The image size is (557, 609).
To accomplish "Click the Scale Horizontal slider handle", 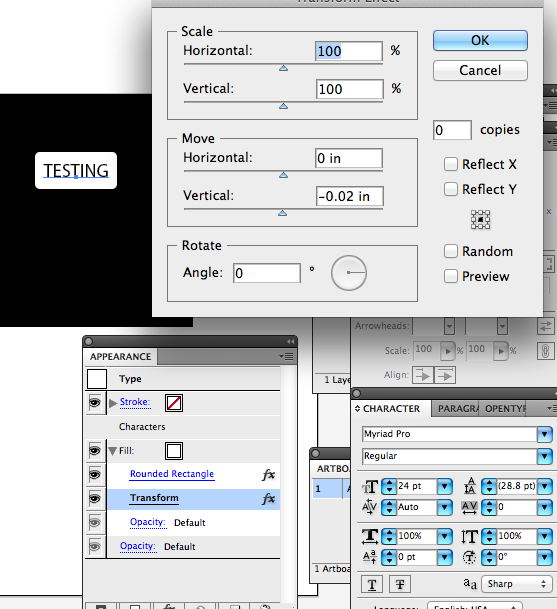I will click(x=284, y=68).
